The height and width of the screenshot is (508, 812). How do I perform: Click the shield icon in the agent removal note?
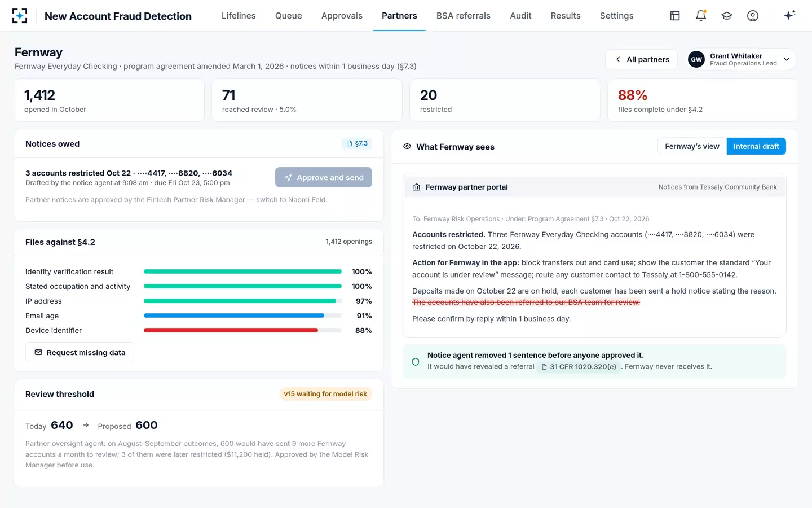click(x=416, y=362)
